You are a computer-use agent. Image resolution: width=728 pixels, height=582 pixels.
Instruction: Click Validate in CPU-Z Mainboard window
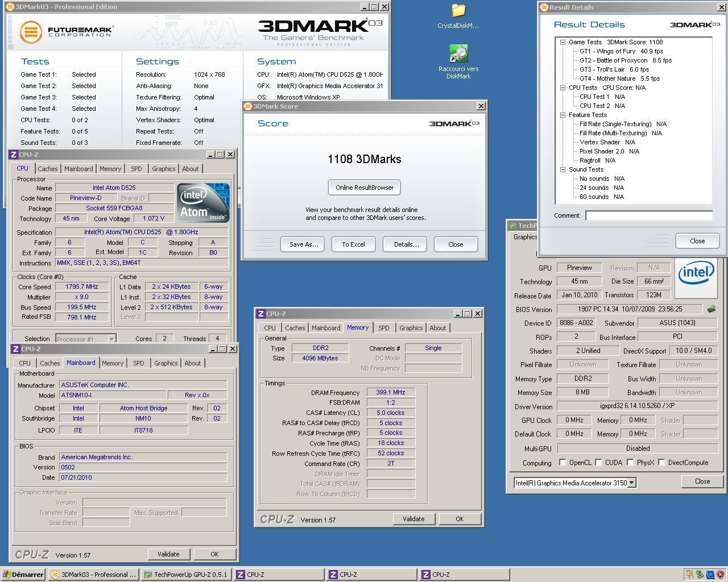click(168, 554)
